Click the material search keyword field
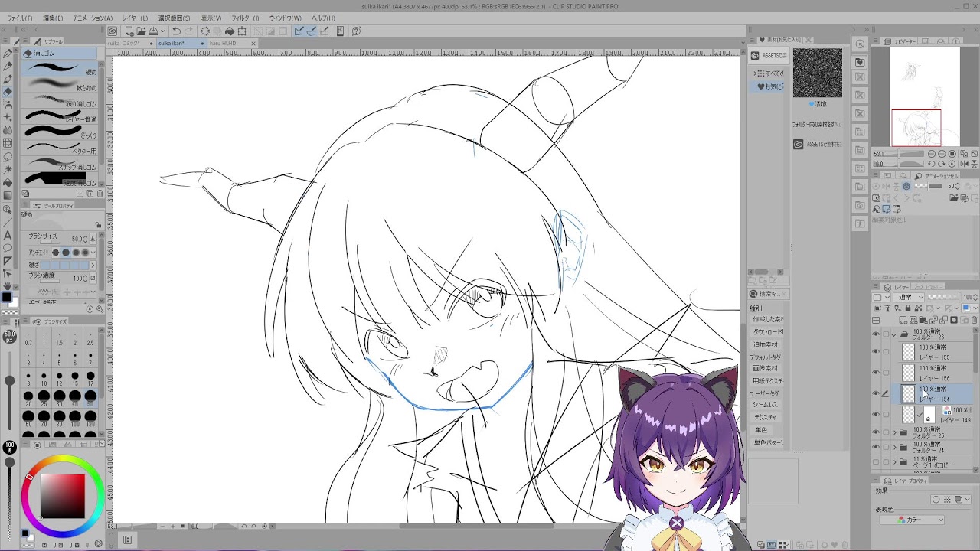Screen dimensions: 980x551 [x=770, y=294]
